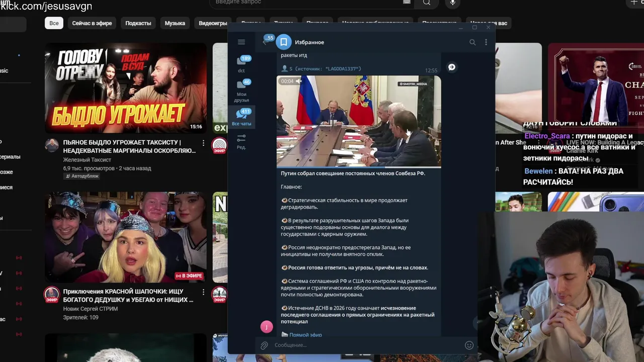Select the Подкасты filter chip
Viewport: 644px width, 362px height.
138,23
